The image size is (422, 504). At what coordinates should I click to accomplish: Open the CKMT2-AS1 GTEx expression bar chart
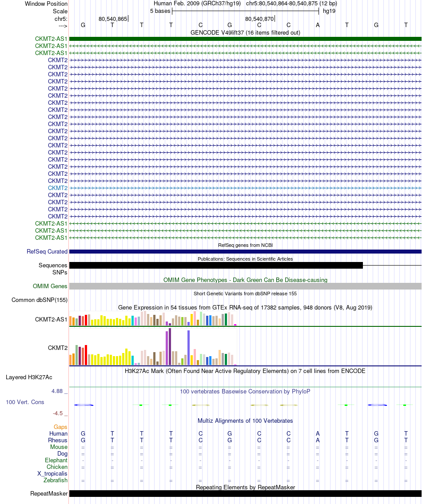[x=153, y=318]
